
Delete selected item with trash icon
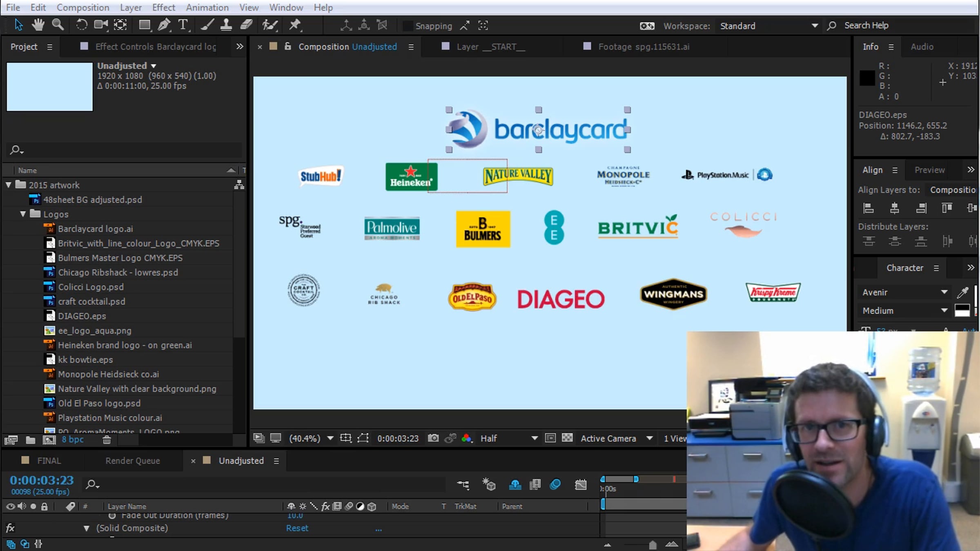coord(107,440)
